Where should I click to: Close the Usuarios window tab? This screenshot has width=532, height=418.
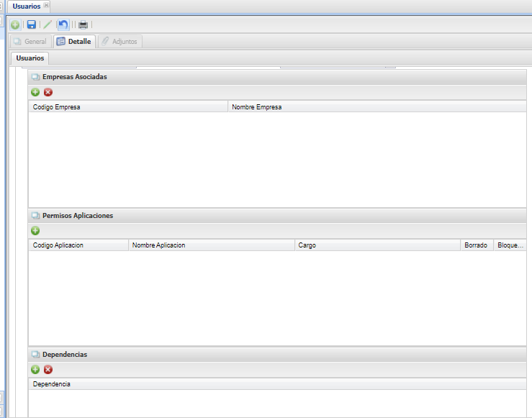(x=47, y=6)
